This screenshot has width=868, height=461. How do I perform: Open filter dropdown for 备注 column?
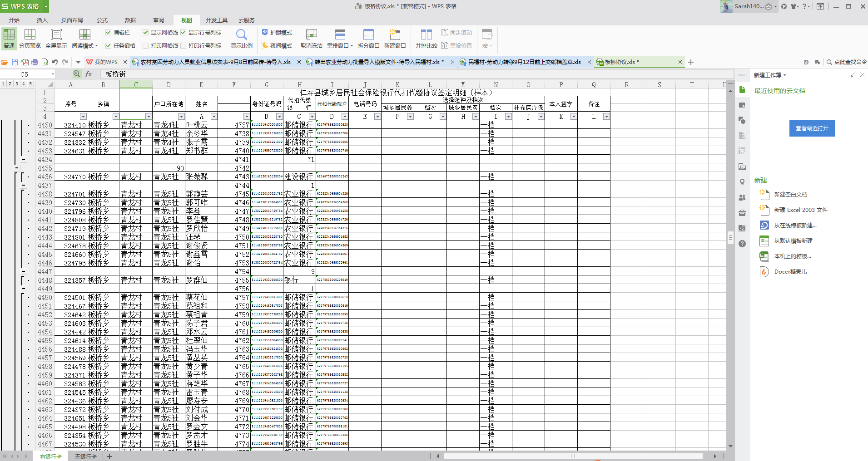click(x=606, y=117)
